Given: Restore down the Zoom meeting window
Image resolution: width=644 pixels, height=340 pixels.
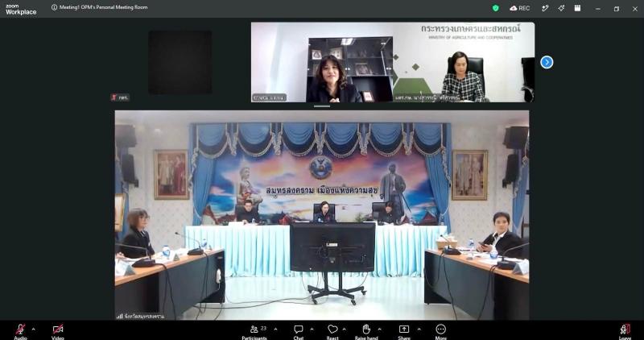Looking at the screenshot, I should pyautogui.click(x=617, y=9).
